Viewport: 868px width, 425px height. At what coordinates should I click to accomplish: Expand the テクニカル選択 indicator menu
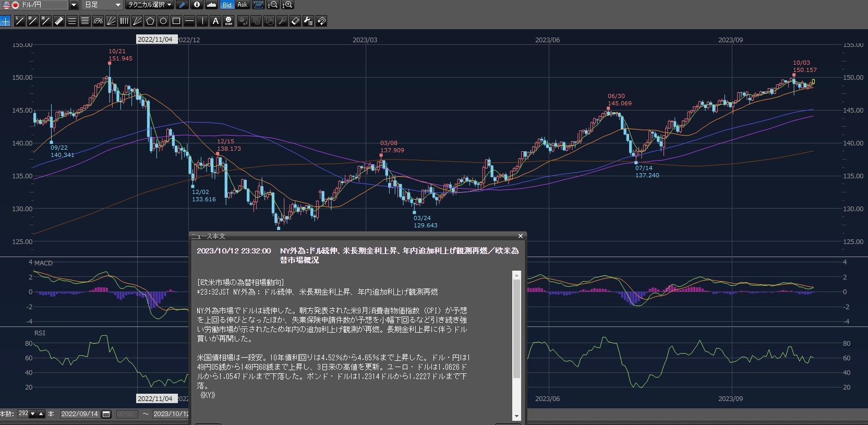150,5
